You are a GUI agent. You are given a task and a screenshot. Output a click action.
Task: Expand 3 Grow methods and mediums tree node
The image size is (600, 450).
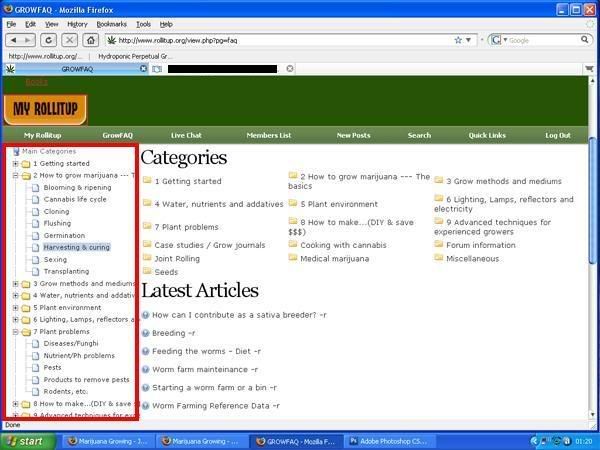[15, 284]
